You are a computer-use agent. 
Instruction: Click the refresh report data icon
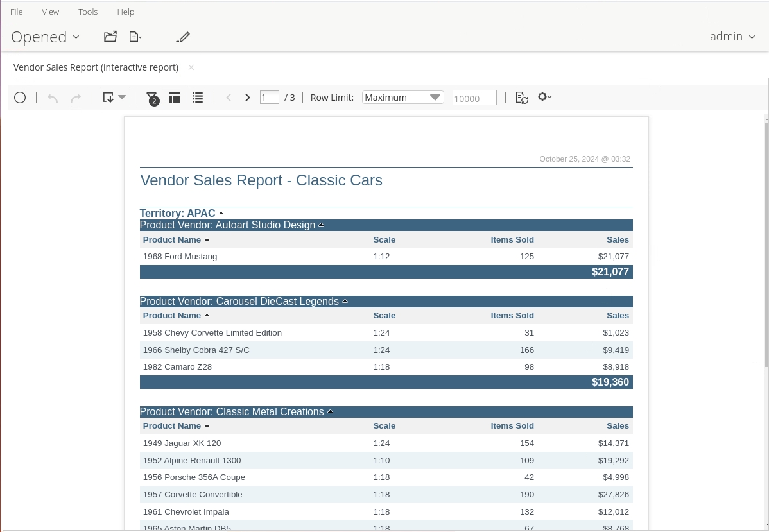522,98
